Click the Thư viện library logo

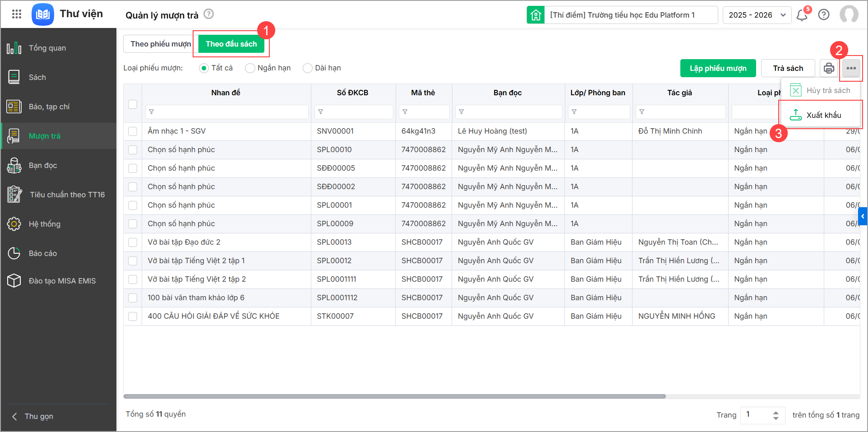[43, 14]
